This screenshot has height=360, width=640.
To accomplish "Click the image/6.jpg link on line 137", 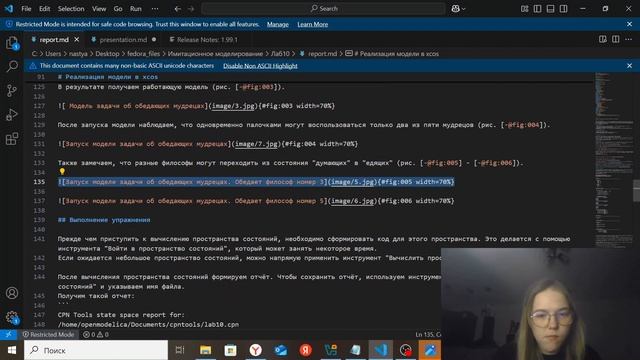I will tap(352, 201).
